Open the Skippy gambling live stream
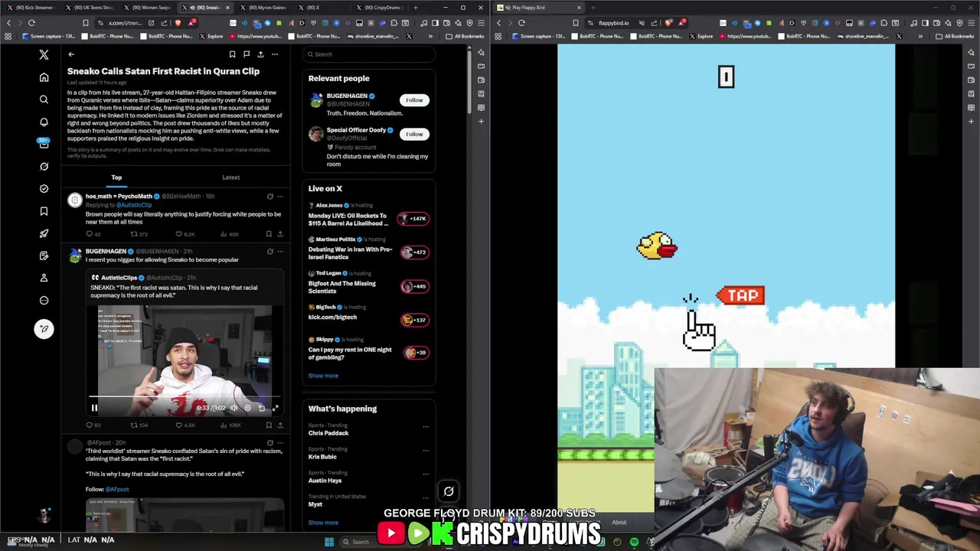Image resolution: width=980 pixels, height=551 pixels. [x=369, y=348]
